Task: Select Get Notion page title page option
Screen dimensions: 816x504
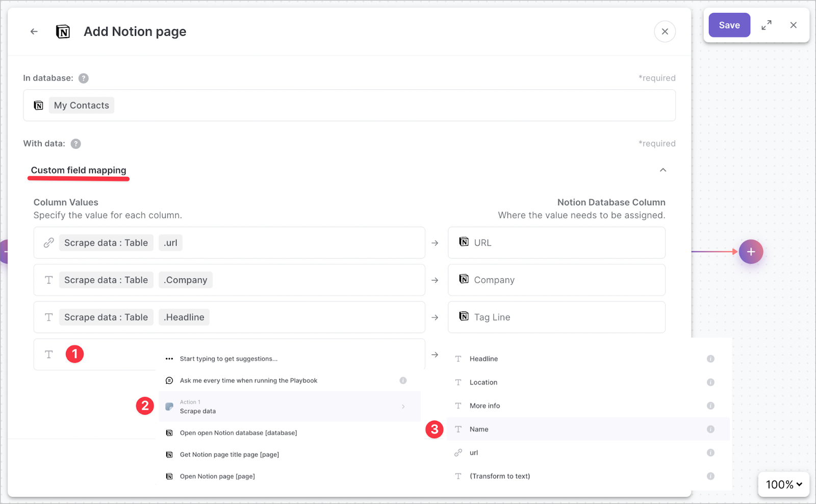Action: tap(290, 455)
